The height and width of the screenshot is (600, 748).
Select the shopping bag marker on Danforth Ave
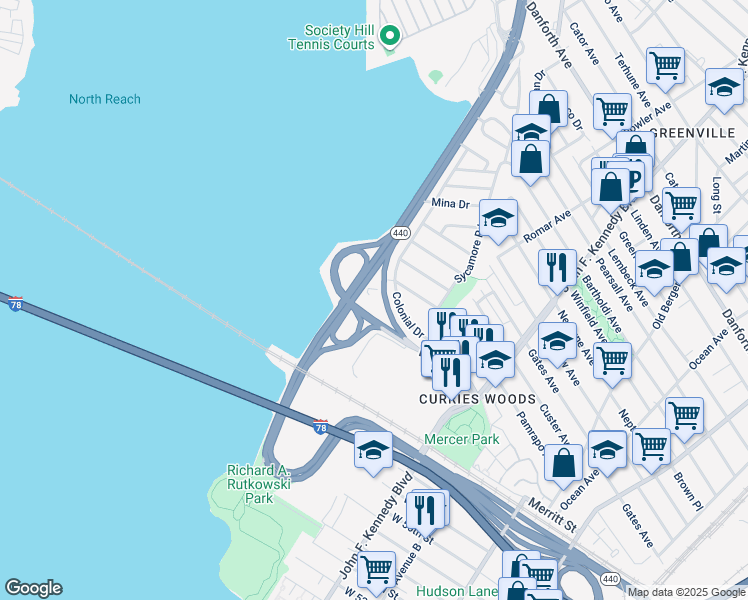coord(548,109)
